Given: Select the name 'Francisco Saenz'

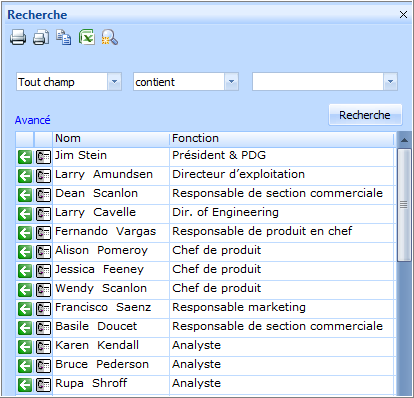Looking at the screenshot, I should [103, 307].
